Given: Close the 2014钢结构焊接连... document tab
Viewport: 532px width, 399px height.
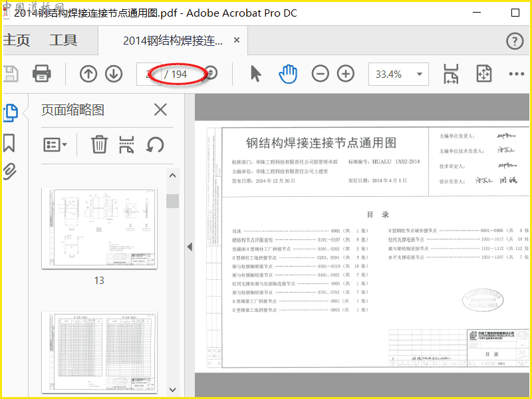Looking at the screenshot, I should (x=237, y=40).
